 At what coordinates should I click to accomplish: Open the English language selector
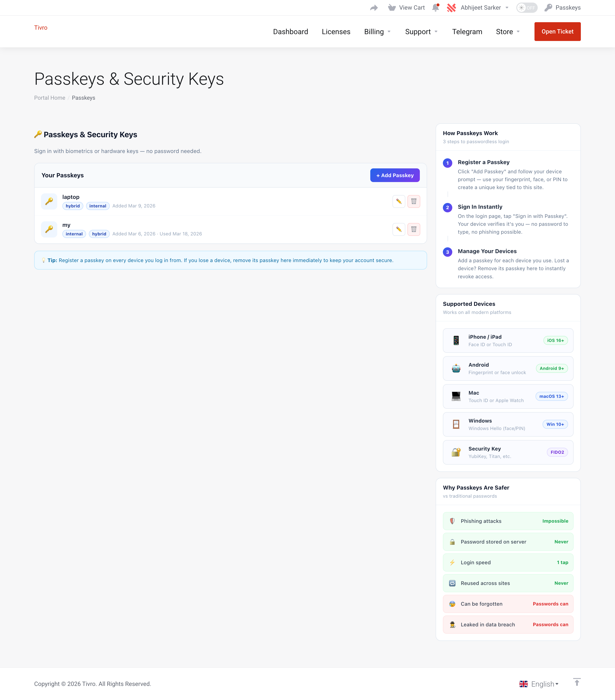click(x=539, y=684)
